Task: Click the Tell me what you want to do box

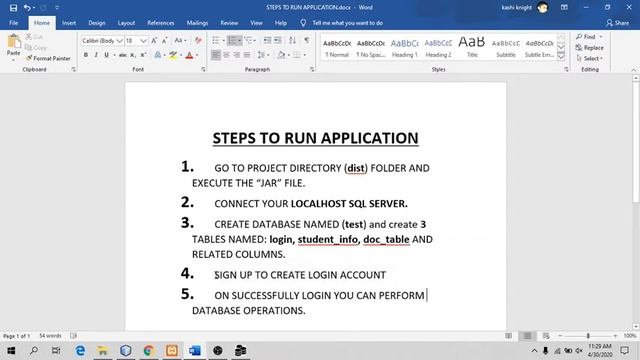Action: pyautogui.click(x=347, y=23)
